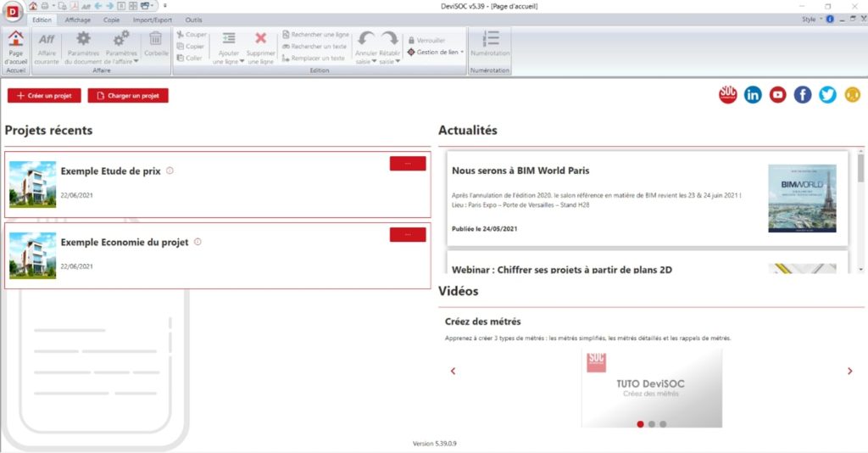Open the YouTube social icon

[778, 95]
